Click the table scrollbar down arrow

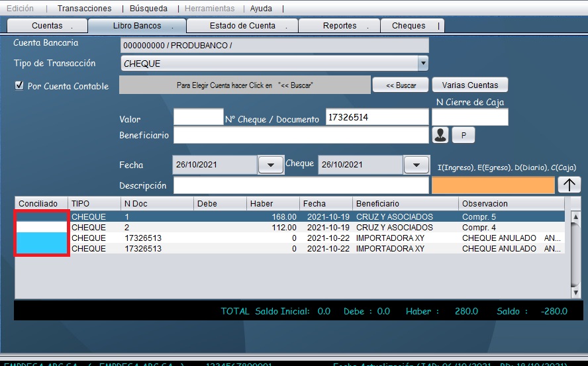point(575,292)
